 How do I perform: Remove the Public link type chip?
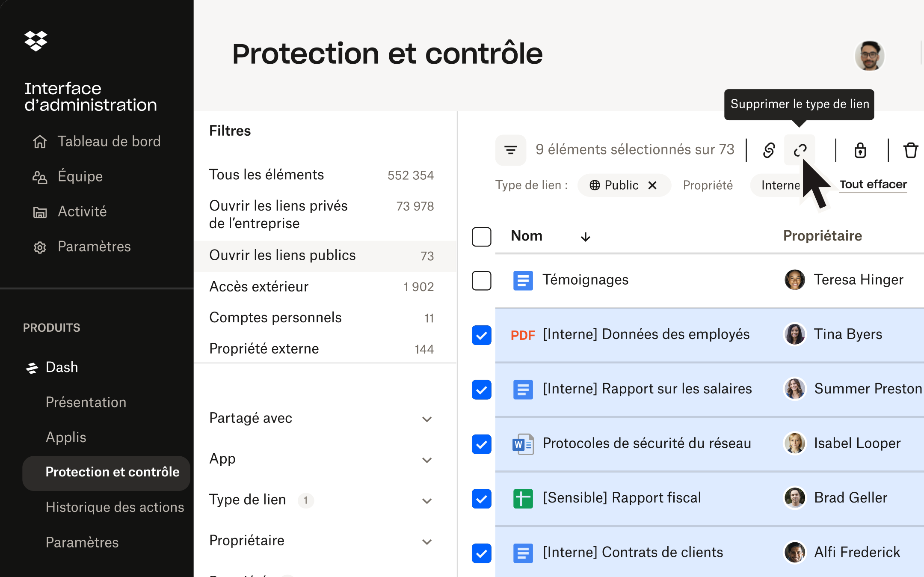pyautogui.click(x=652, y=185)
